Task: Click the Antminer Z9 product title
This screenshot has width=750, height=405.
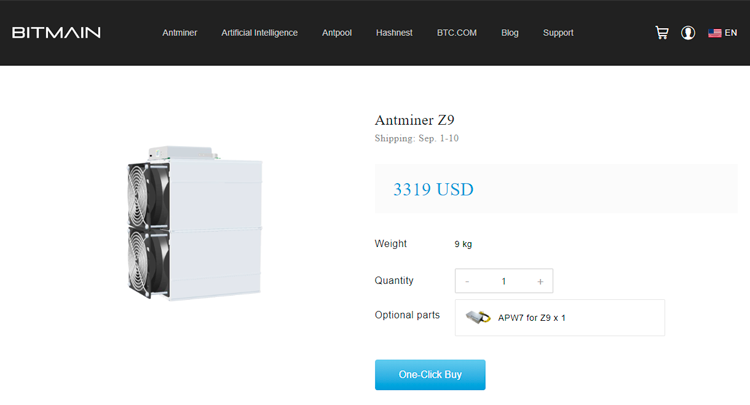Action: 414,120
